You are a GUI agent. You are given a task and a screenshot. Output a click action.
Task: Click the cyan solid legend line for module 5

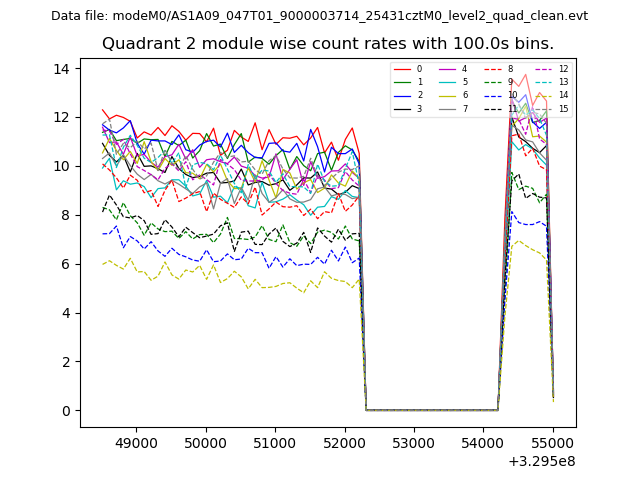446,82
